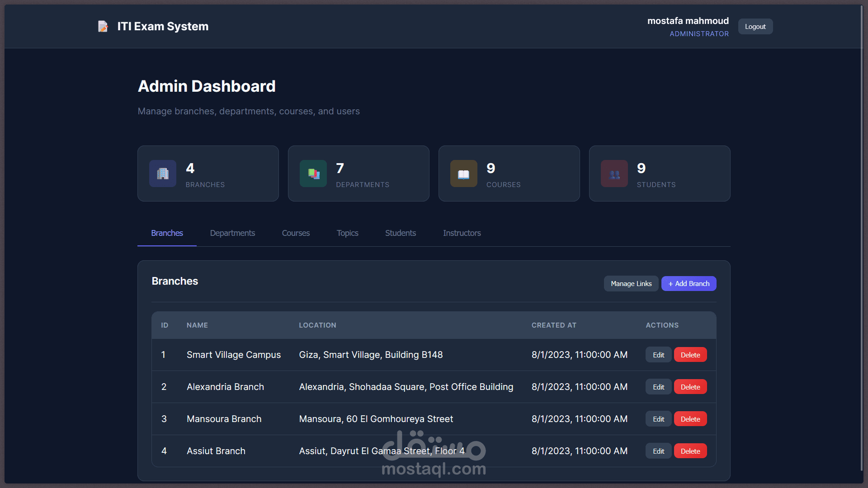The height and width of the screenshot is (488, 868).
Task: Click the Students people icon
Action: click(x=614, y=174)
